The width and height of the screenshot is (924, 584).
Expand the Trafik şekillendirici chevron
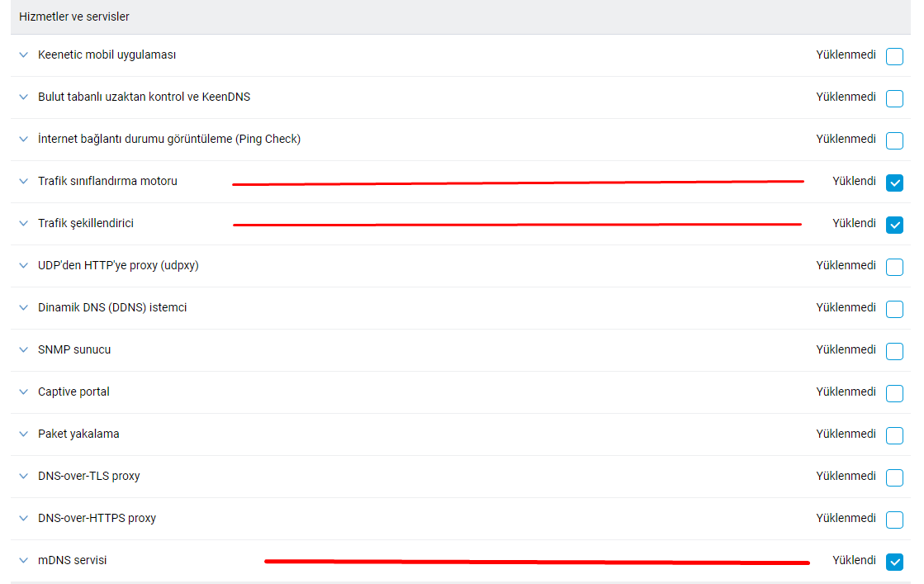pos(24,223)
